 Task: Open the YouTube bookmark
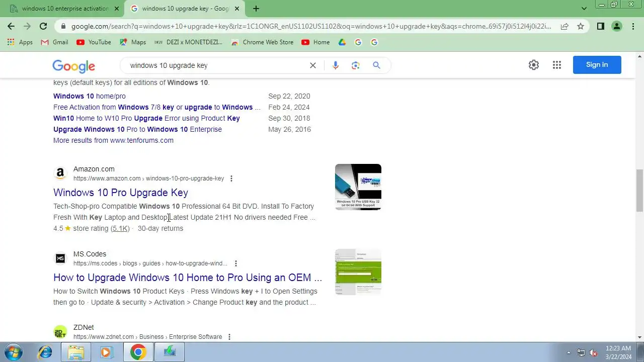point(94,42)
